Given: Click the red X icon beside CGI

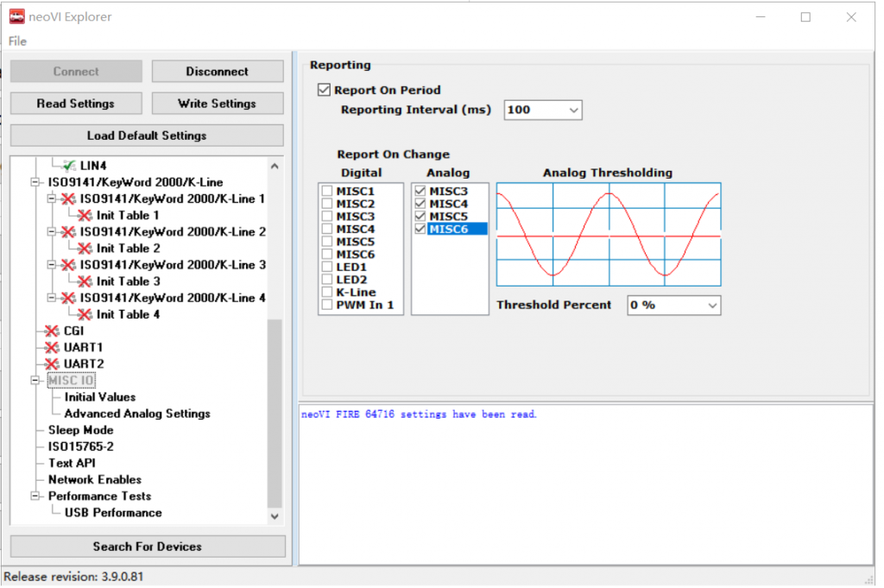Looking at the screenshot, I should 52,331.
